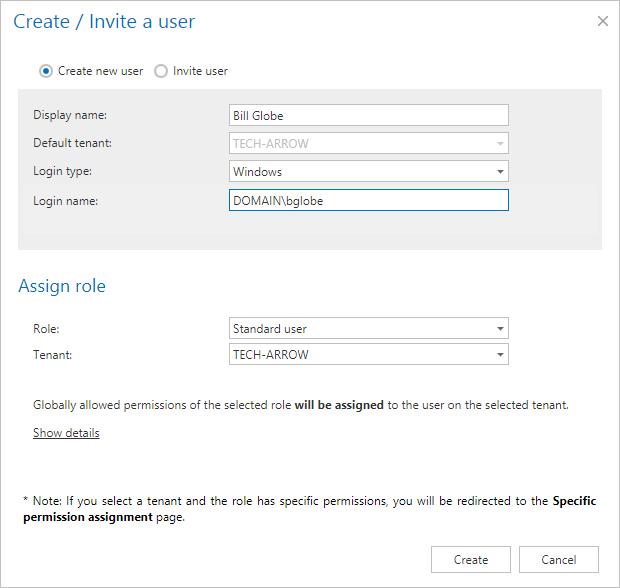Click the Create / Invite a user title

(104, 21)
